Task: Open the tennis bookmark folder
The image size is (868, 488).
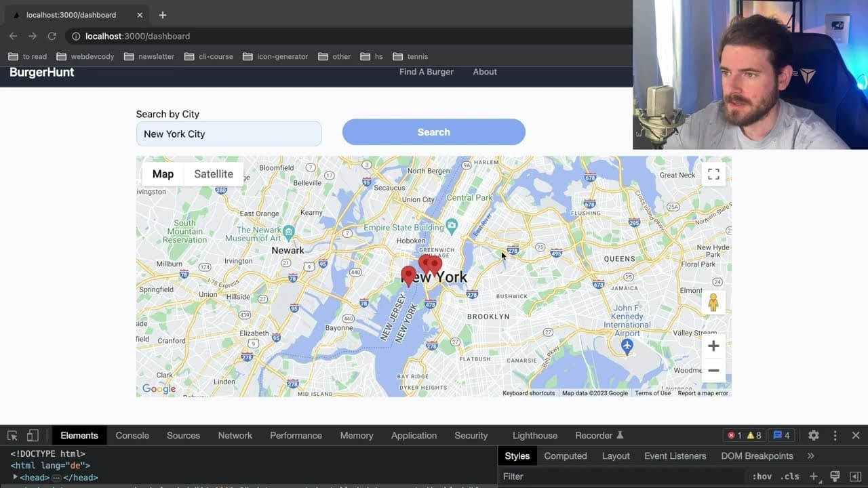Action: pos(410,56)
